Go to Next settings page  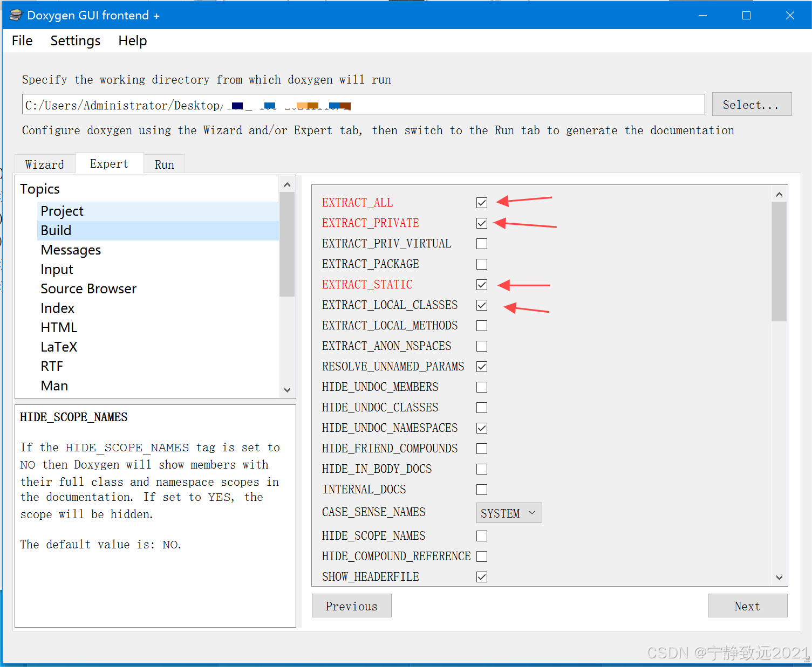tap(747, 606)
